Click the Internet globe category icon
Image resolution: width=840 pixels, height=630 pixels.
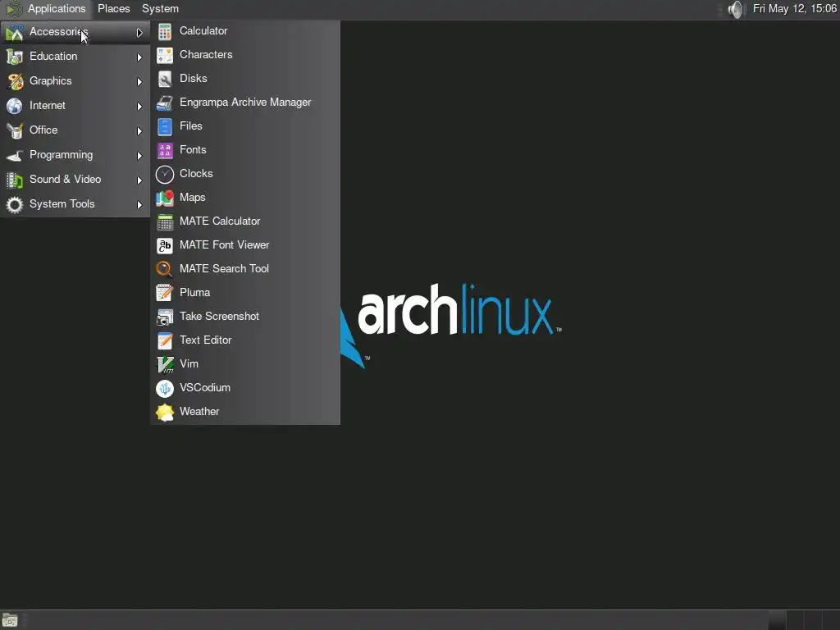point(15,106)
